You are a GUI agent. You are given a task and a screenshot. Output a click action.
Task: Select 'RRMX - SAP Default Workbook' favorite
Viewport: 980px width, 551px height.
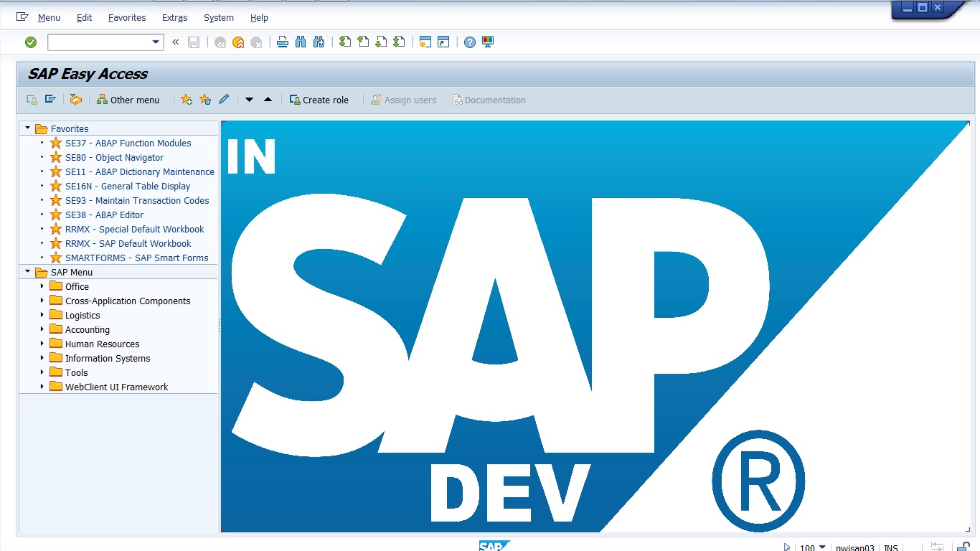click(x=128, y=243)
